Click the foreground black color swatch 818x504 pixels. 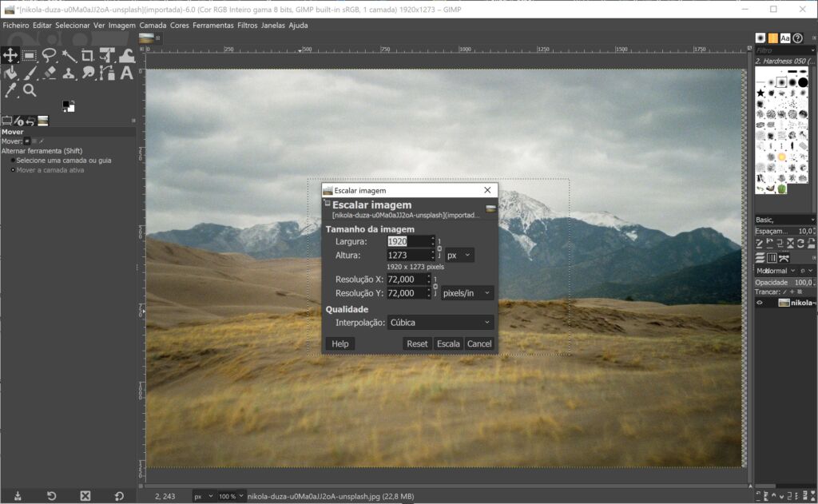pyautogui.click(x=66, y=104)
